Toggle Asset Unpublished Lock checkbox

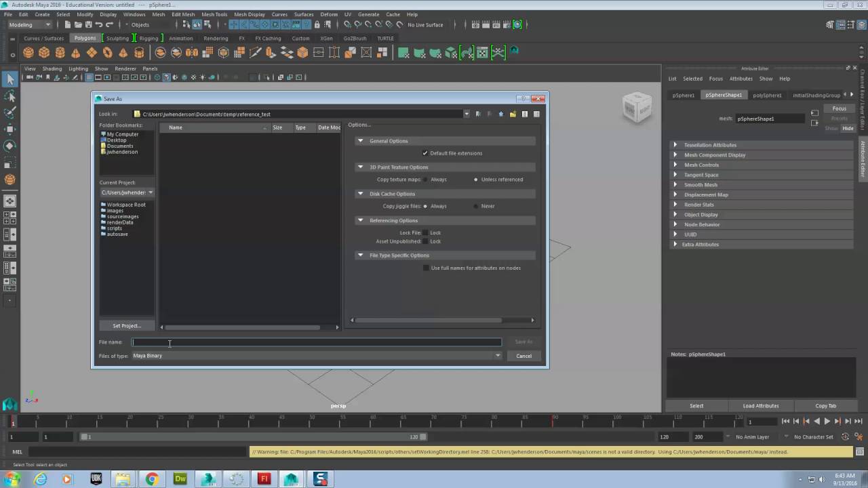point(426,241)
